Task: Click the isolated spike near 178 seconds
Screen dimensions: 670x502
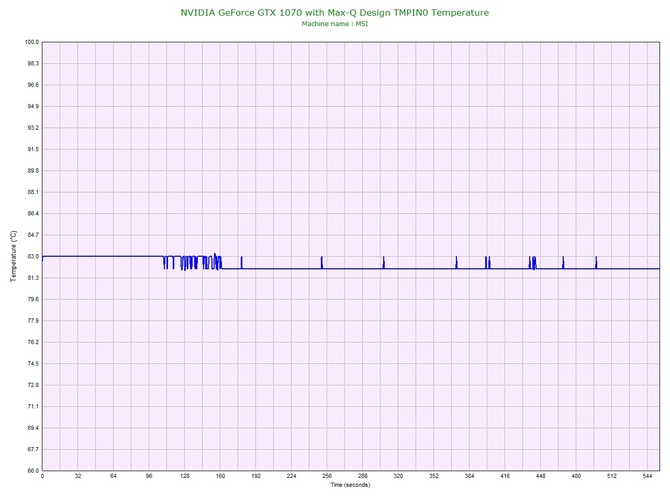Action: pos(241,262)
